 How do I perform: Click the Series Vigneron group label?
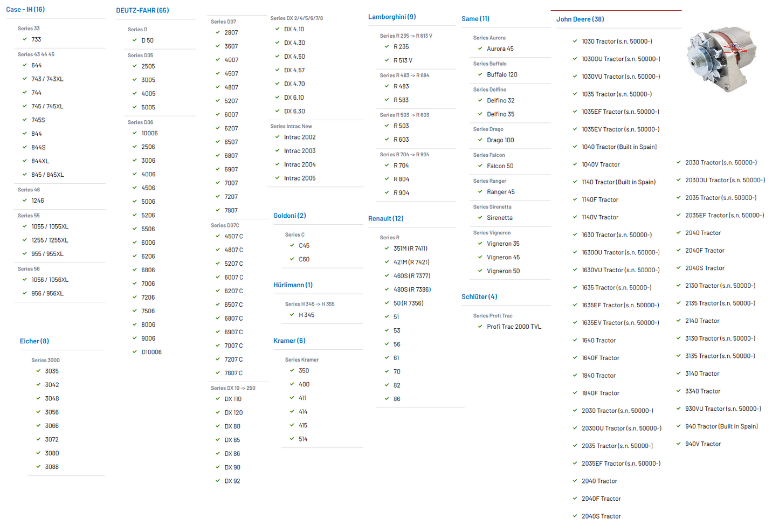[x=492, y=233]
